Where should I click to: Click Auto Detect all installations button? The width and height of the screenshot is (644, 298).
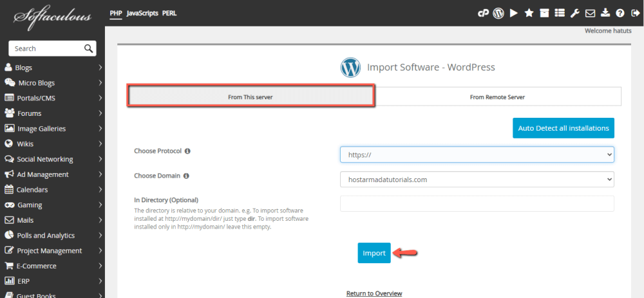pos(563,128)
